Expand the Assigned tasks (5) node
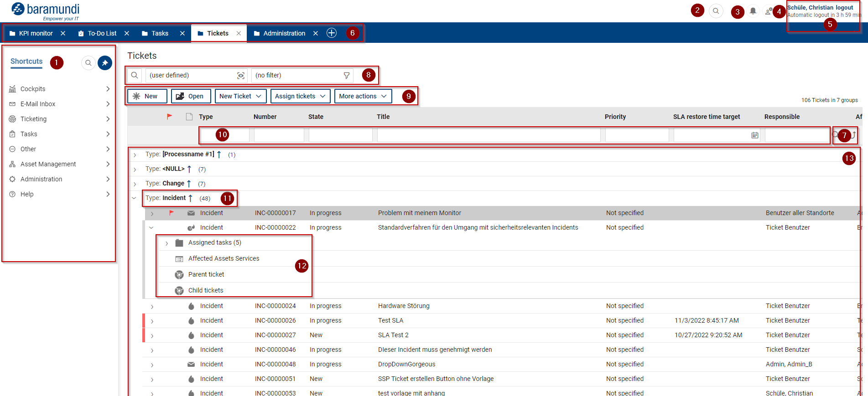Screen dimensions: 868x396 pyautogui.click(x=166, y=243)
